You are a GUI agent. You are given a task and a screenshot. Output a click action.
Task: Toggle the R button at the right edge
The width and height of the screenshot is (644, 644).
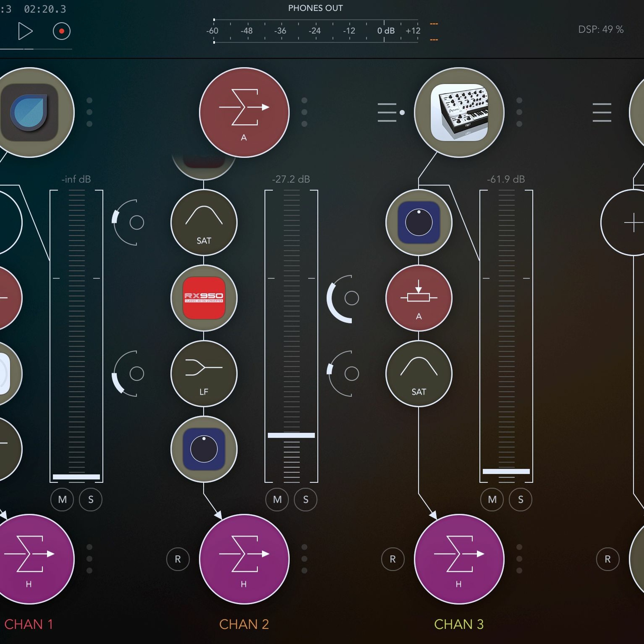pos(608,559)
